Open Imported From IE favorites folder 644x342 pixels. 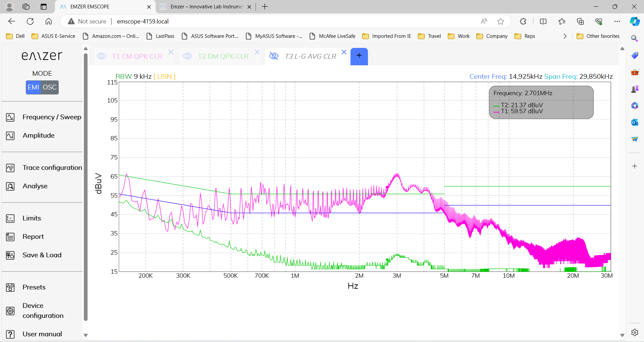coord(387,36)
